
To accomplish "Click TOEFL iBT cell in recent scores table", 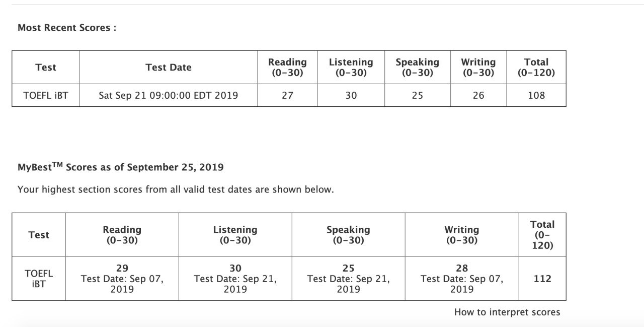I will tap(46, 95).
